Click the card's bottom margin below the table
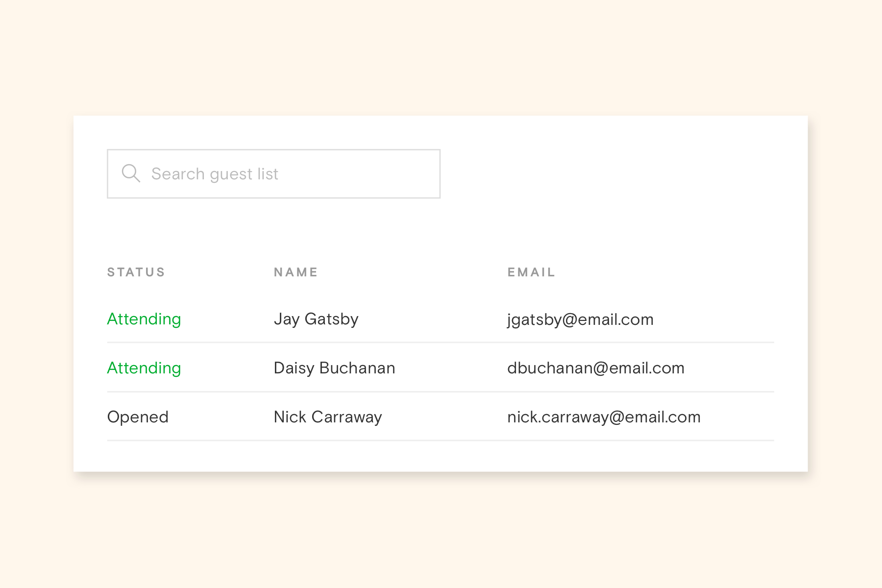882x588 pixels. (x=441, y=457)
